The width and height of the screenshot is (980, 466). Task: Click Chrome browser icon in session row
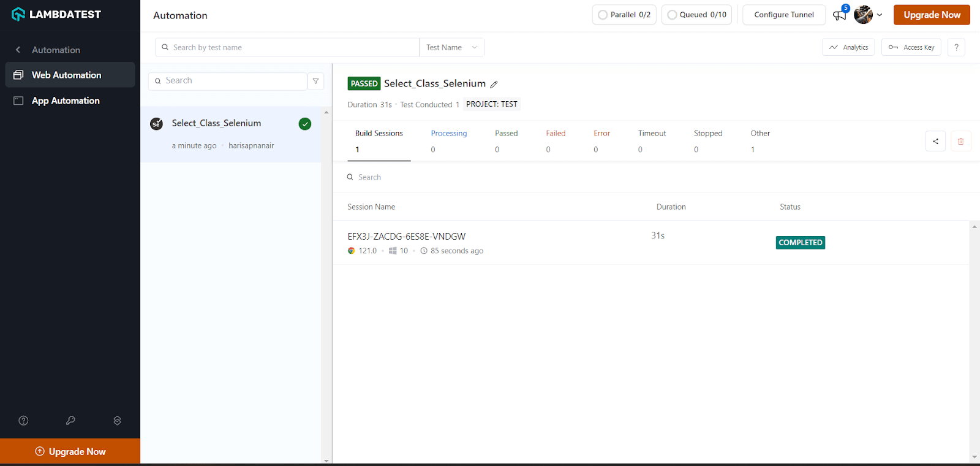point(351,251)
